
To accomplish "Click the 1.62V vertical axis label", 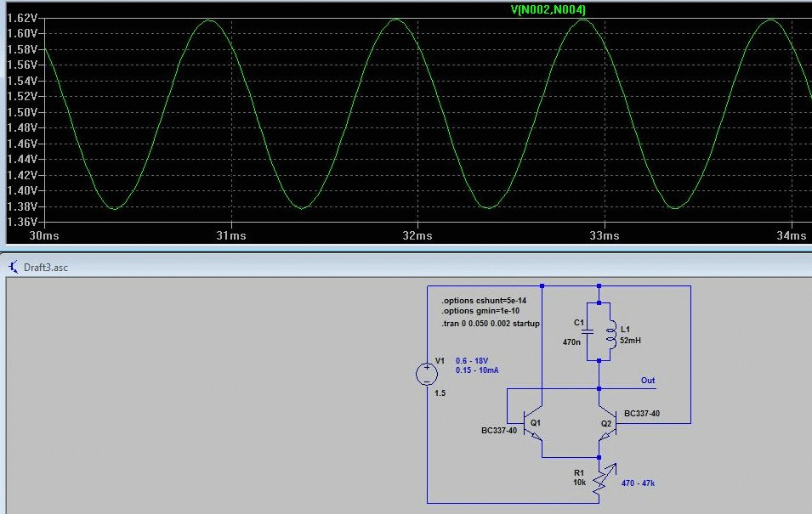I will coord(22,18).
